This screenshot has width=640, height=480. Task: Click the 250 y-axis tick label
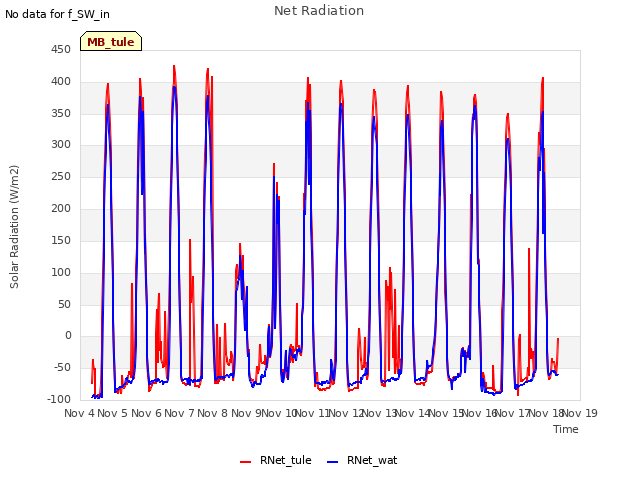click(x=61, y=177)
